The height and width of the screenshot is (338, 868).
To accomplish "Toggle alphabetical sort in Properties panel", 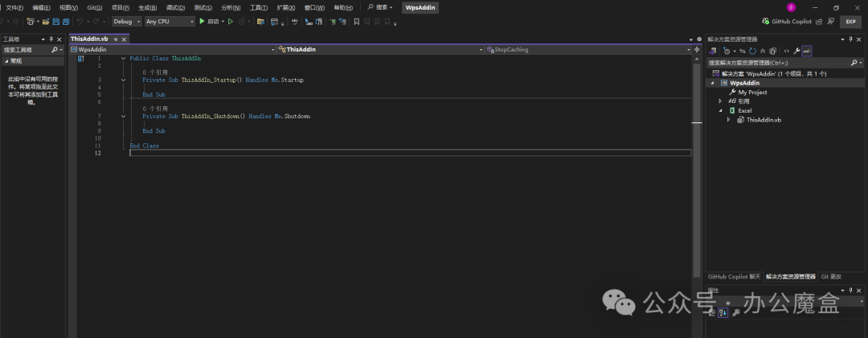I will (x=723, y=313).
